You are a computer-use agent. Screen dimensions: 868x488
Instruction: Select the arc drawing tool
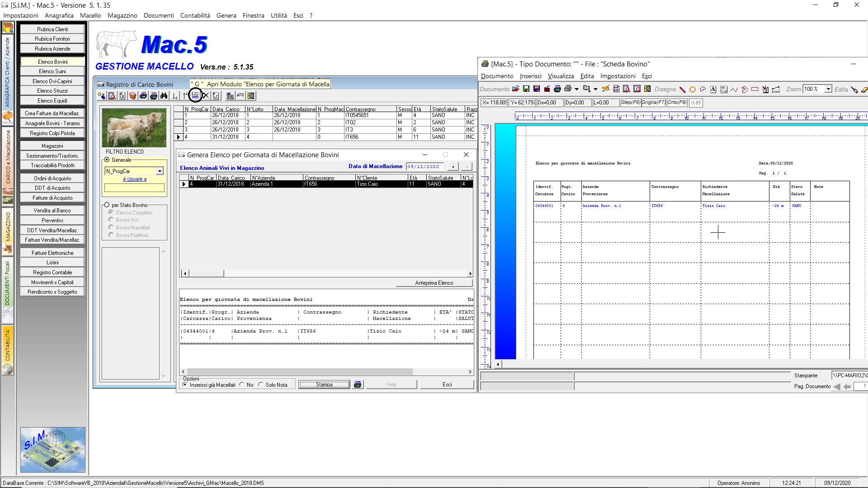[x=703, y=89]
